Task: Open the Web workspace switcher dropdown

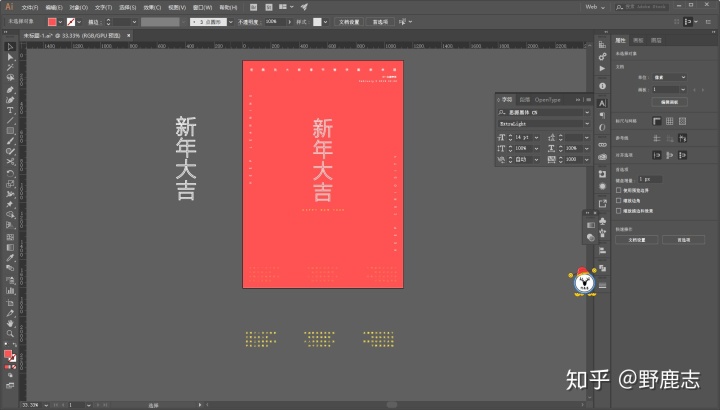Action: click(x=595, y=7)
